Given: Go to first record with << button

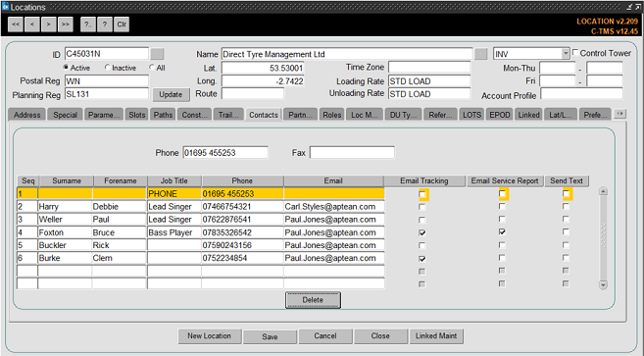Looking at the screenshot, I should click(x=16, y=25).
